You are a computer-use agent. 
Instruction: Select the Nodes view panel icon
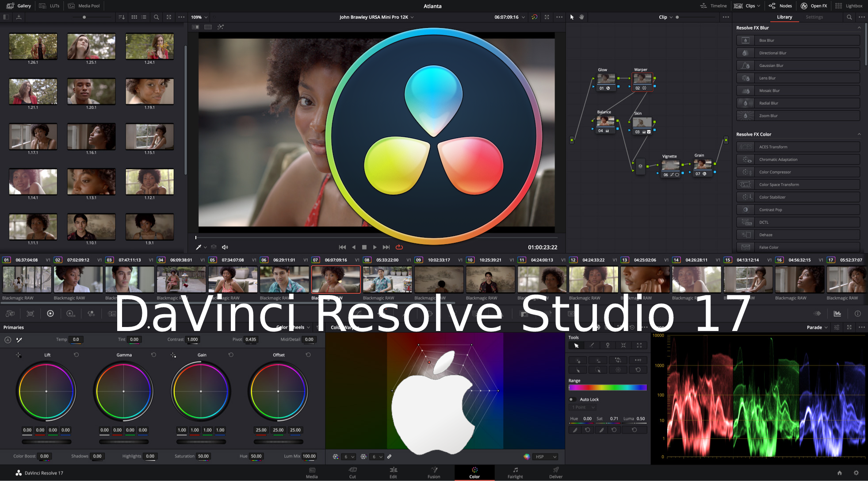[772, 6]
